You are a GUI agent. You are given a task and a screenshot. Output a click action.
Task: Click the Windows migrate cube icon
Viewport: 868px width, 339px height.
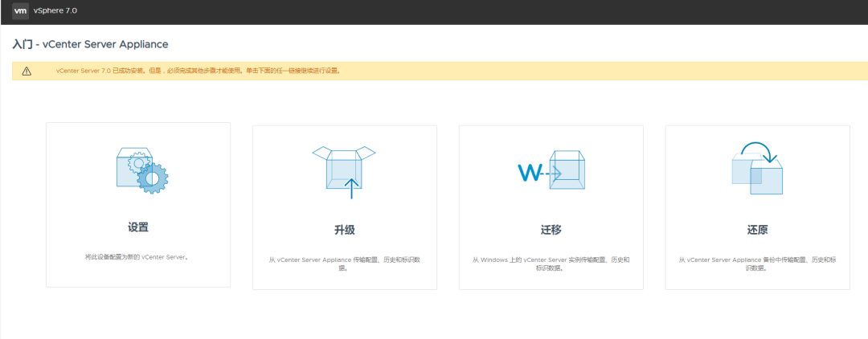coord(551,169)
